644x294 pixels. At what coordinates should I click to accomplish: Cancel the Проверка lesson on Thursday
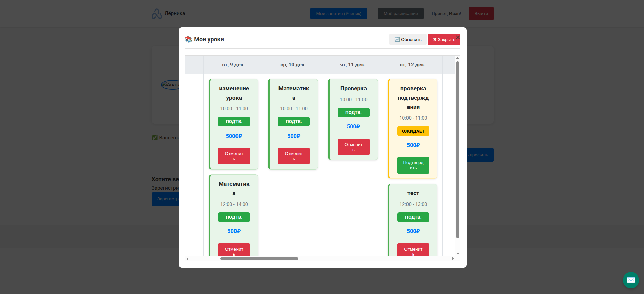353,147
